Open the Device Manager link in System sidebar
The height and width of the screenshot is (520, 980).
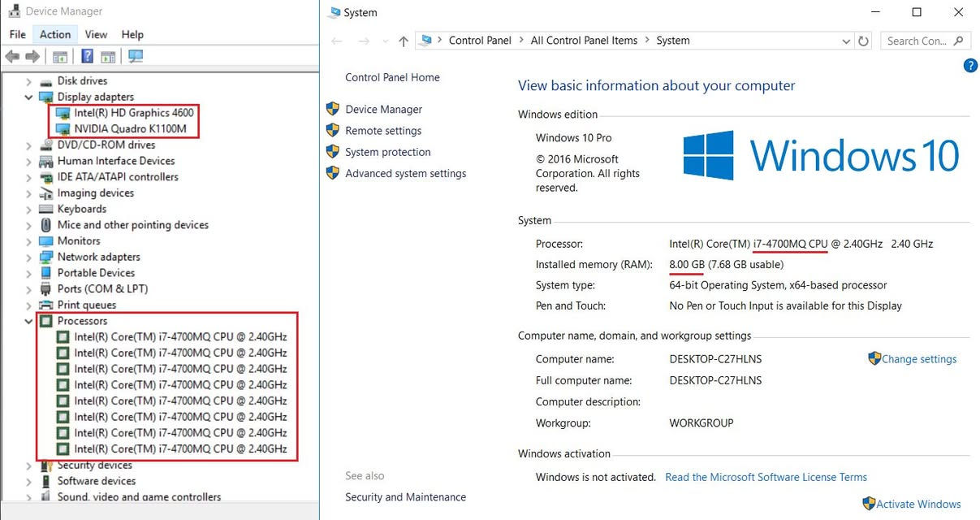[x=383, y=109]
